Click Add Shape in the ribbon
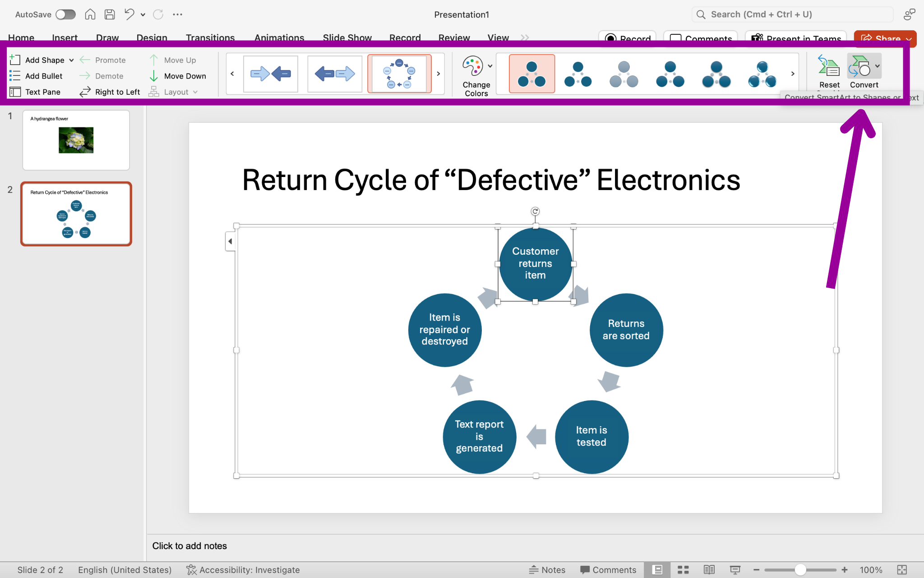The width and height of the screenshot is (924, 578). (37, 60)
